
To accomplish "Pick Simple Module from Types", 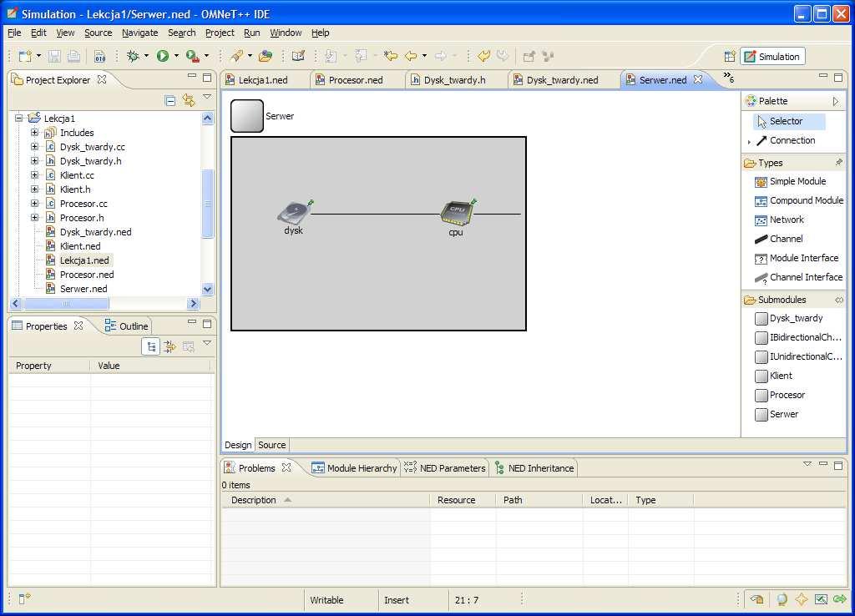I will coord(790,181).
